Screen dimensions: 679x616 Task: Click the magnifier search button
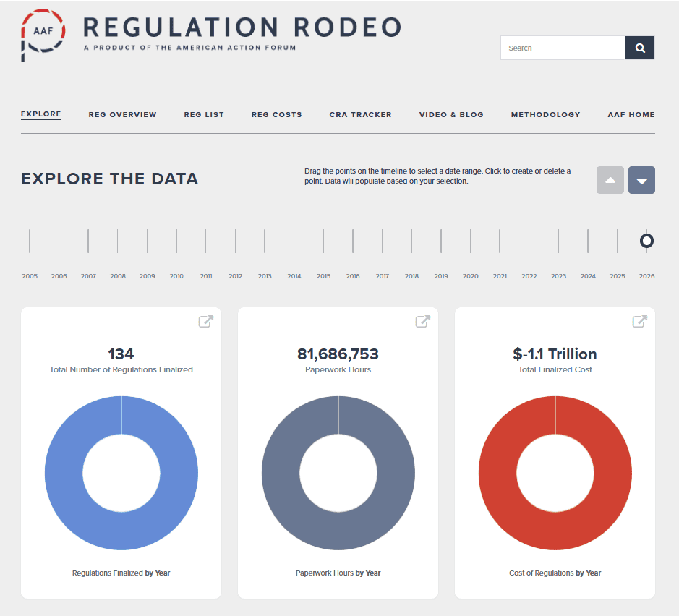pyautogui.click(x=640, y=48)
